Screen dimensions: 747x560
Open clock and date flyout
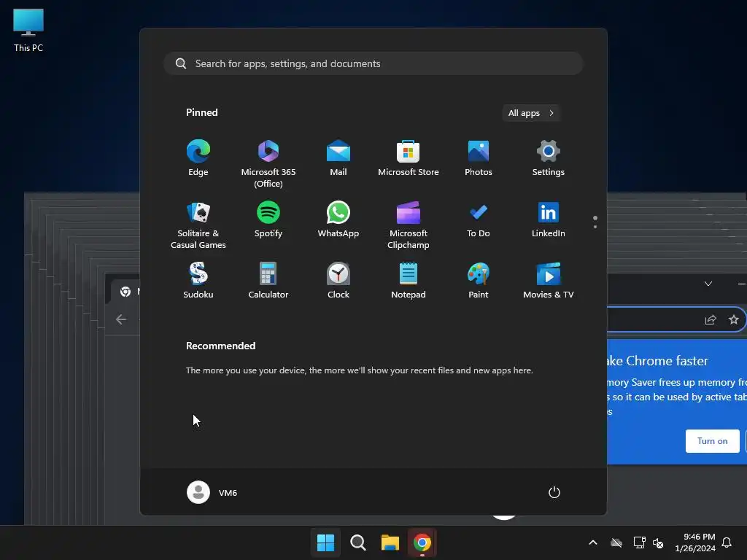695,542
